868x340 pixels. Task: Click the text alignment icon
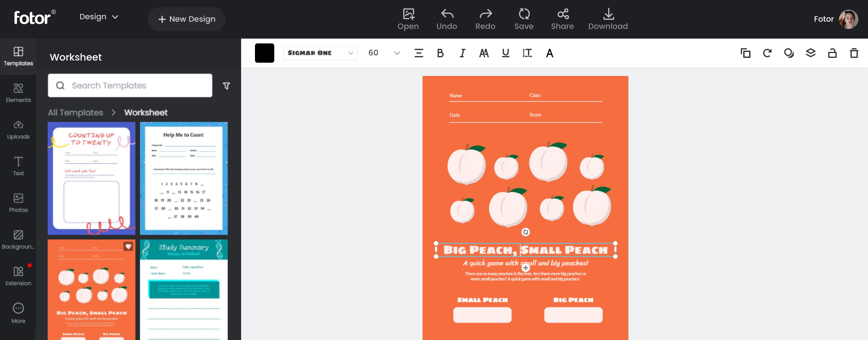pyautogui.click(x=419, y=53)
